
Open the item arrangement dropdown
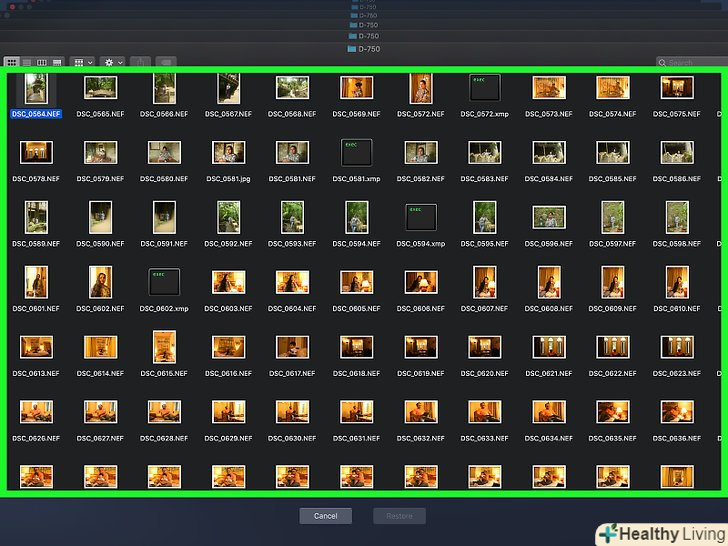click(83, 62)
